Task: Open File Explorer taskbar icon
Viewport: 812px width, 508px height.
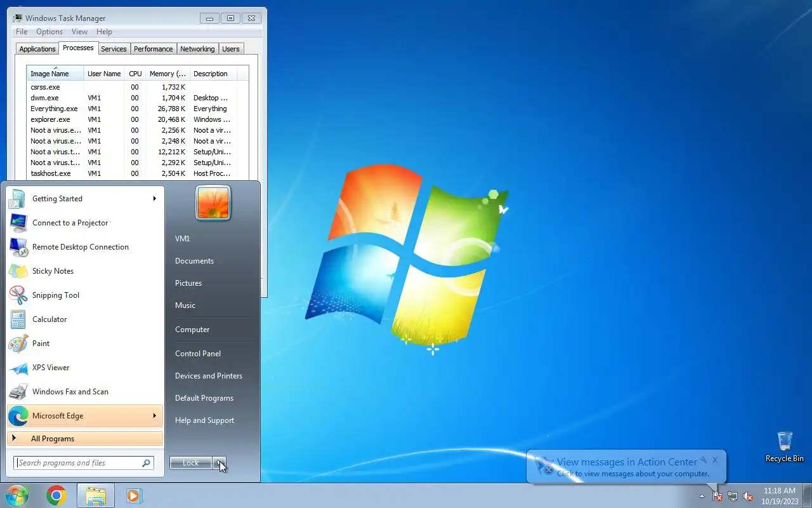Action: [x=96, y=495]
